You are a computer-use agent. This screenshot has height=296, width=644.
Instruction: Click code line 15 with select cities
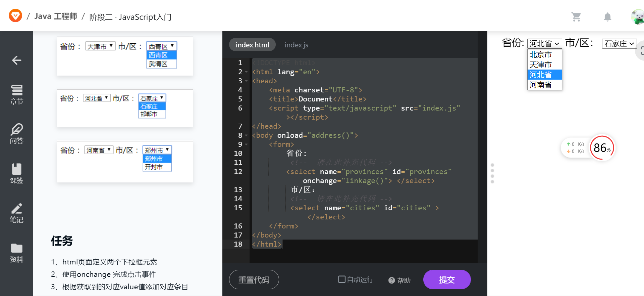click(x=365, y=212)
